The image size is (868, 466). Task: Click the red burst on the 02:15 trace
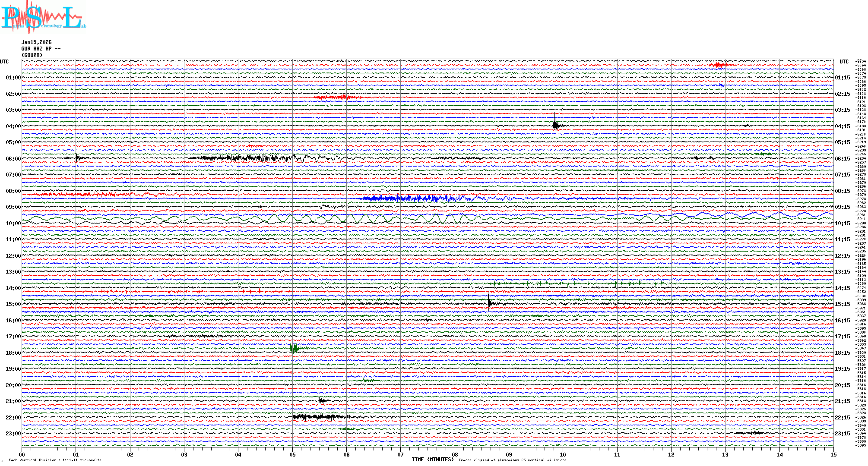click(x=339, y=97)
